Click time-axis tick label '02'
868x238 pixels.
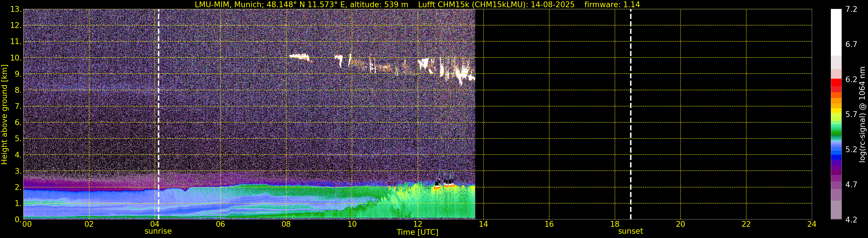[89, 224]
